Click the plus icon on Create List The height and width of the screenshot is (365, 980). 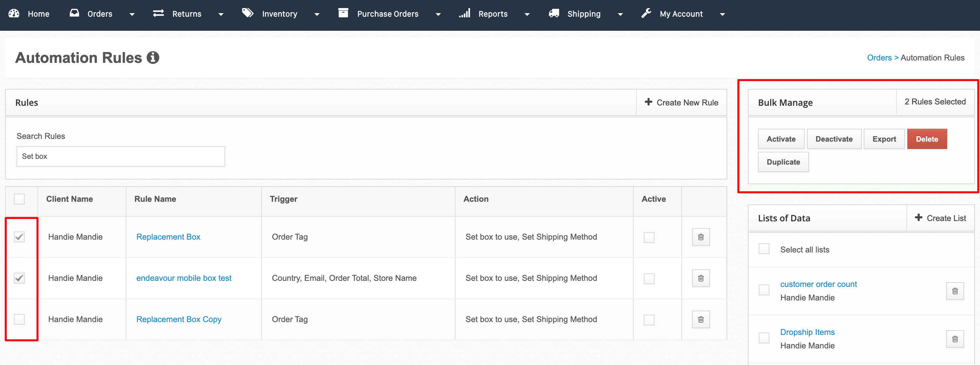(919, 217)
